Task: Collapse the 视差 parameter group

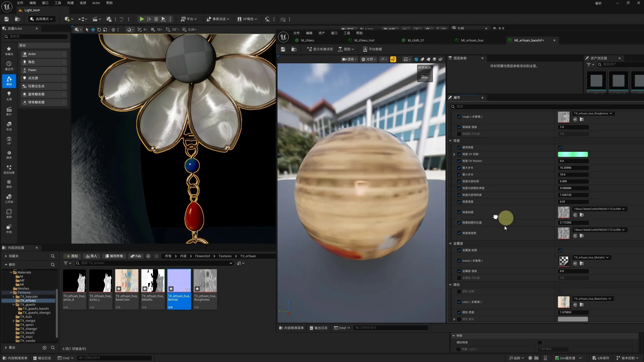Action: coord(450,141)
